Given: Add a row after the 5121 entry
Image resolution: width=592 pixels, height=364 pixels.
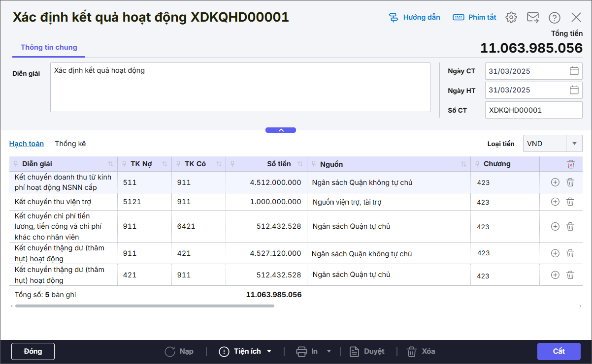Looking at the screenshot, I should point(555,202).
